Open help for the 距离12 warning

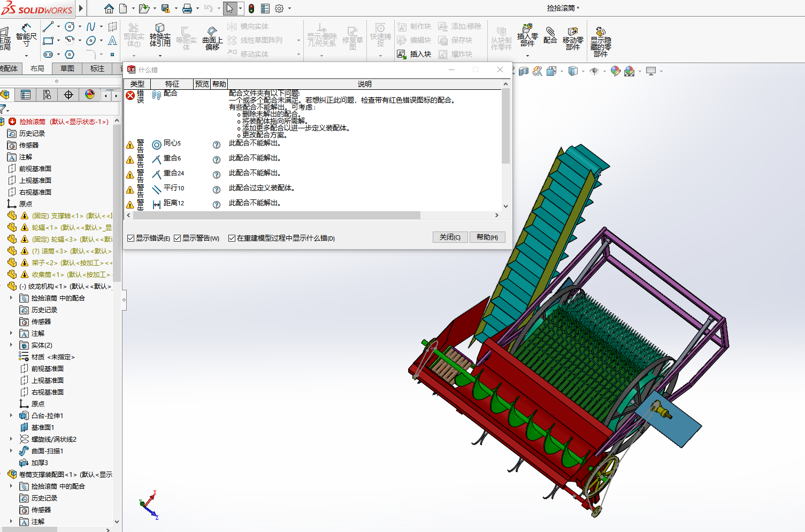tap(217, 205)
